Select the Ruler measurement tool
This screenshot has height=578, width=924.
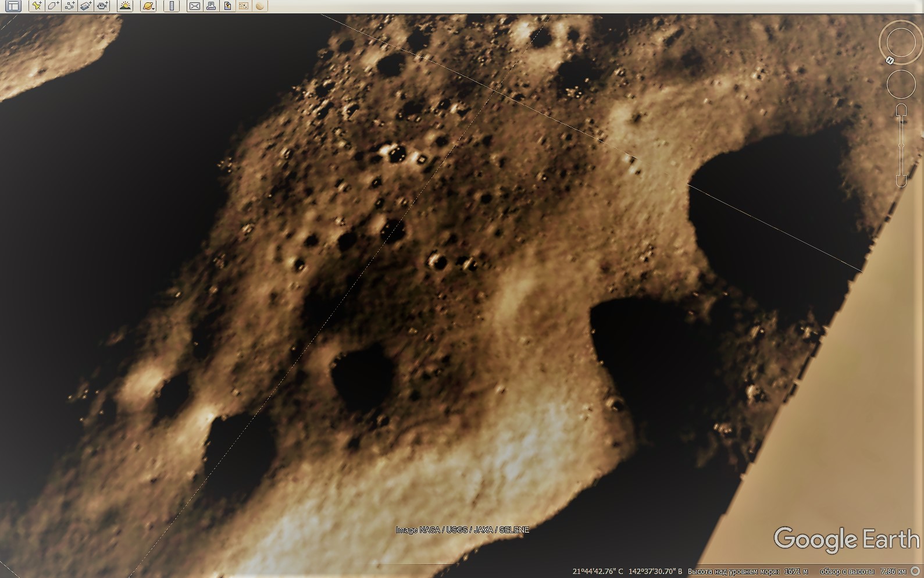coord(172,6)
